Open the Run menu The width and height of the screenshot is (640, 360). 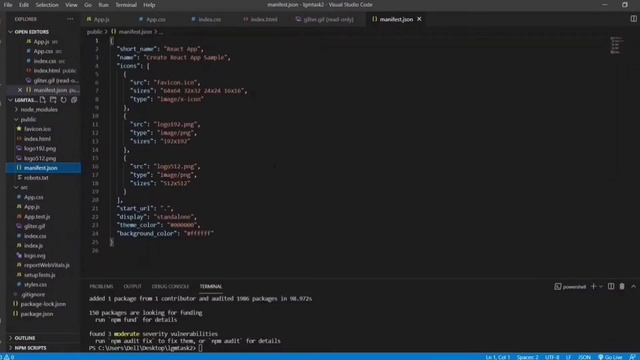(103, 5)
